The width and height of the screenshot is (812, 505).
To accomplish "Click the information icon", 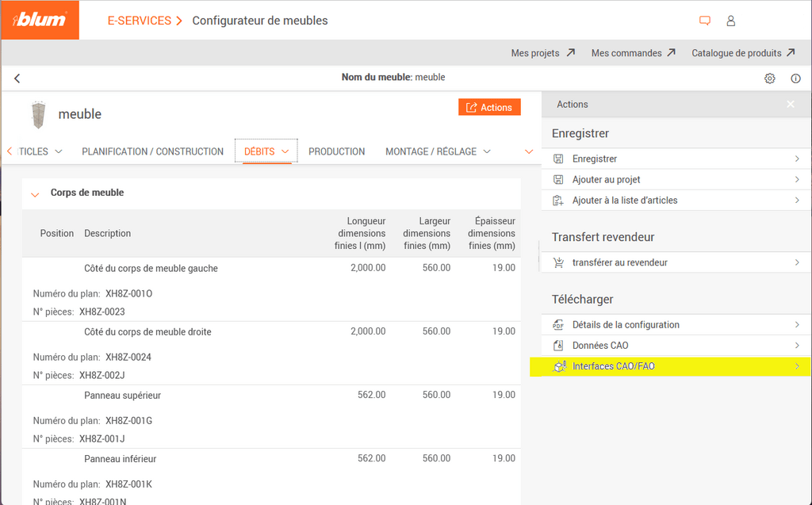I will (795, 78).
